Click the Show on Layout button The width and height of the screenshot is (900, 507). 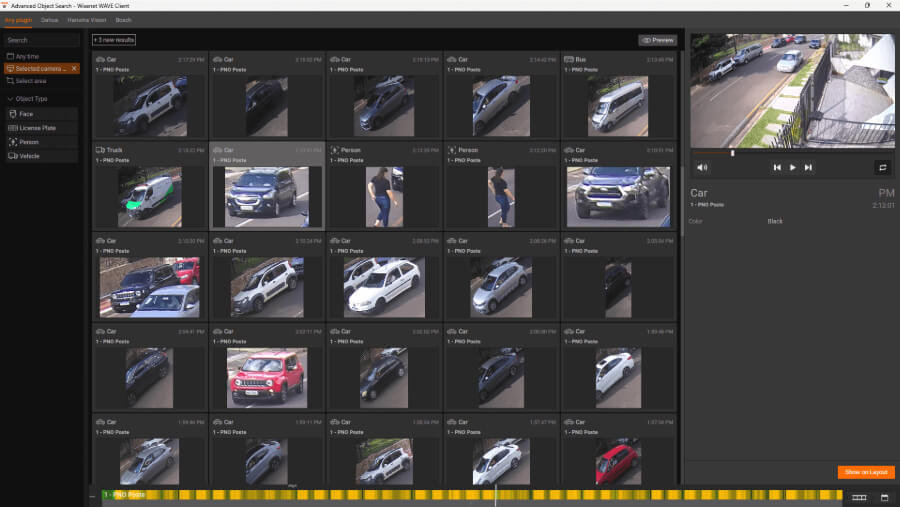865,472
